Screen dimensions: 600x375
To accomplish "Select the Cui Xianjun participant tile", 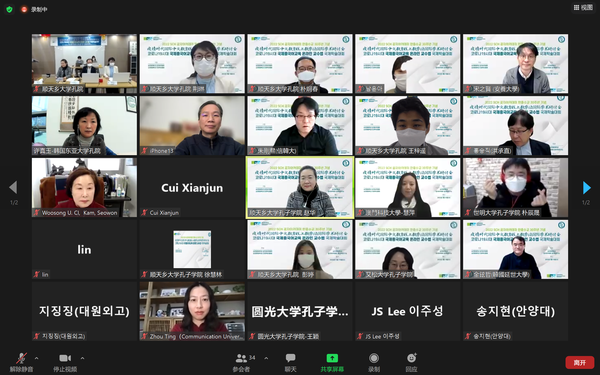I will [x=192, y=188].
